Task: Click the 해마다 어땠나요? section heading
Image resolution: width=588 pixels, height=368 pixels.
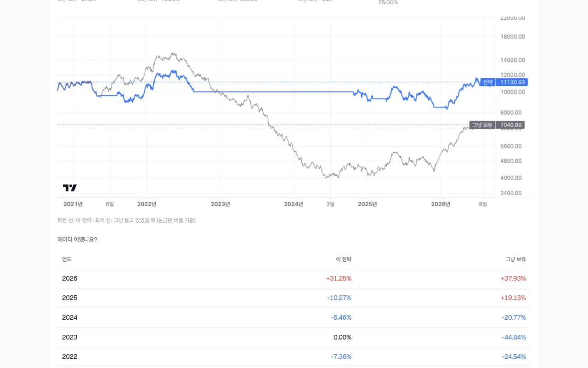Action: [77, 239]
